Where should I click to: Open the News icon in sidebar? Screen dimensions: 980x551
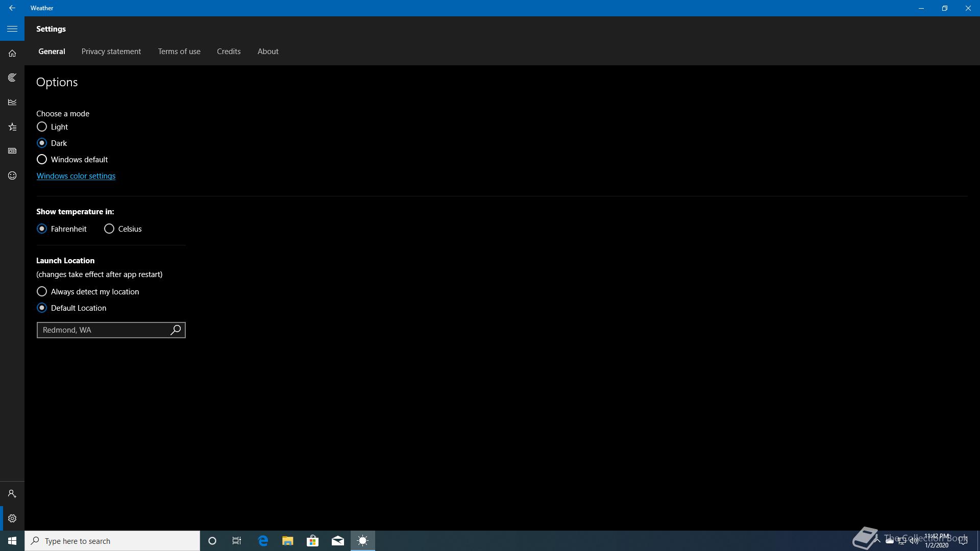pos(12,151)
